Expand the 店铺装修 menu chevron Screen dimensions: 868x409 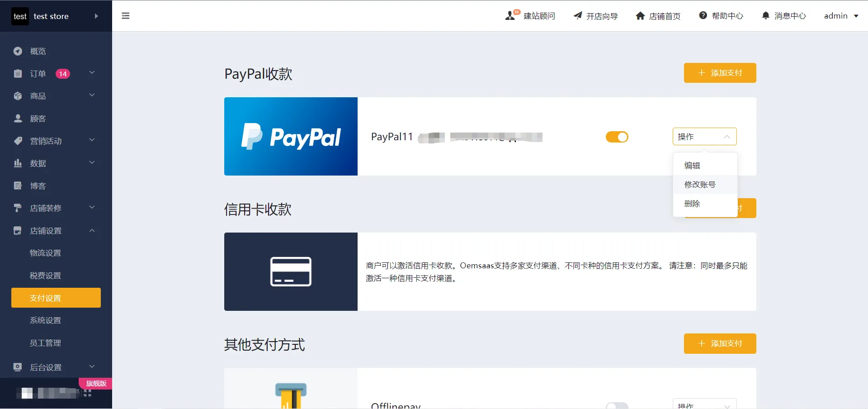tap(92, 207)
